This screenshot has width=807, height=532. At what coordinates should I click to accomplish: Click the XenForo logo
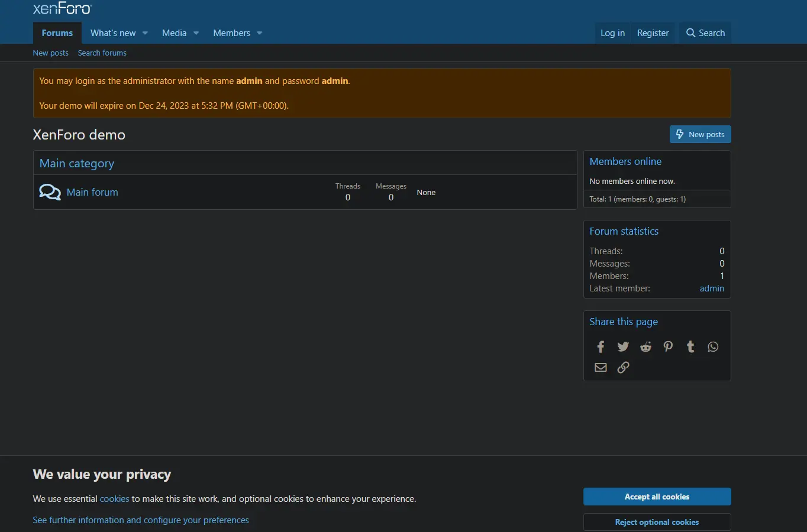(63, 8)
